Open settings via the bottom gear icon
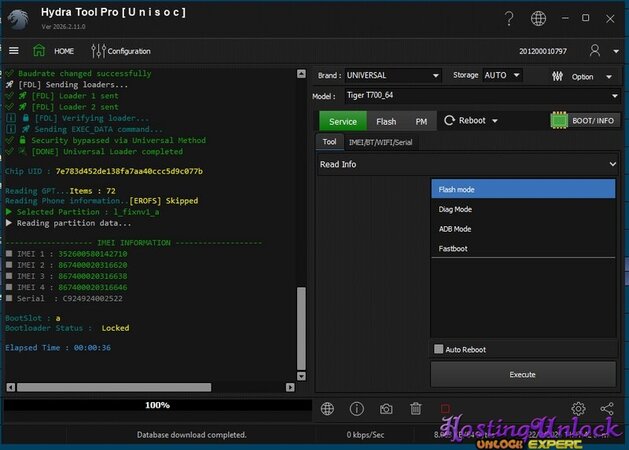The height and width of the screenshot is (450, 629). 578,408
